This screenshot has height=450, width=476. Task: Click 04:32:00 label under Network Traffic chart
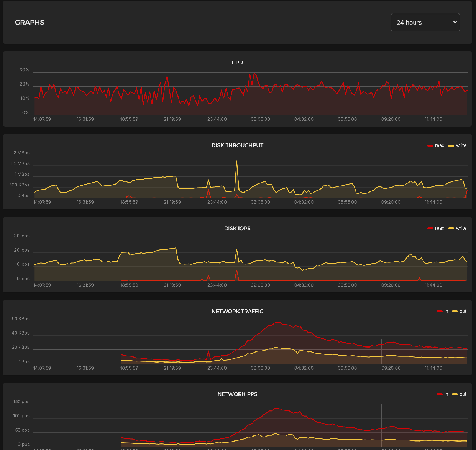[x=304, y=368]
